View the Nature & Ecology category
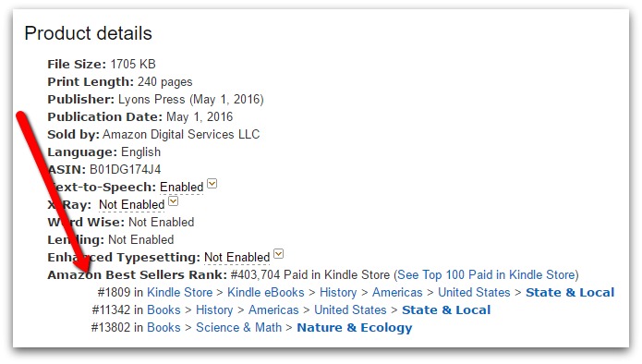642x364 pixels. 355,328
